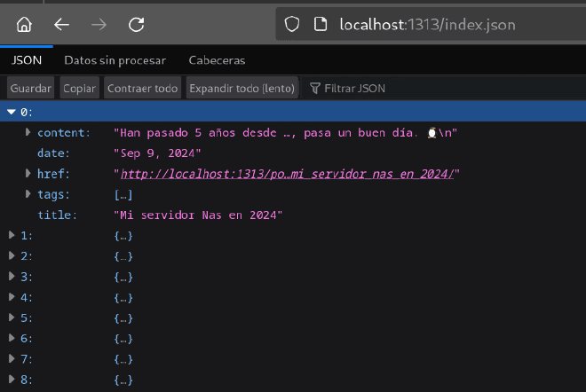Click the "title:" key label
This screenshot has width=586, height=392.
click(57, 215)
